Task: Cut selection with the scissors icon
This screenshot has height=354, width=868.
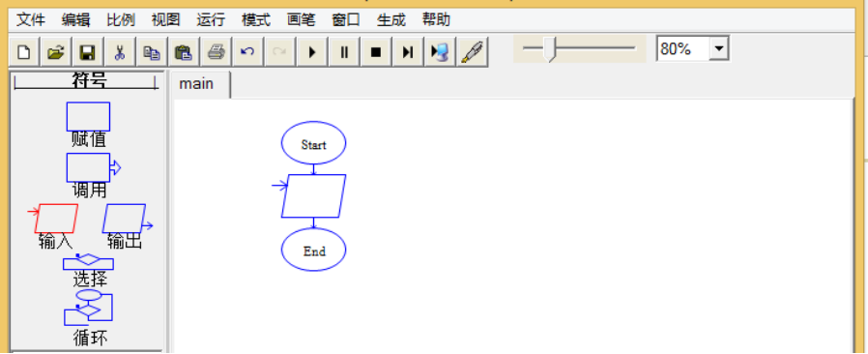Action: pyautogui.click(x=120, y=52)
